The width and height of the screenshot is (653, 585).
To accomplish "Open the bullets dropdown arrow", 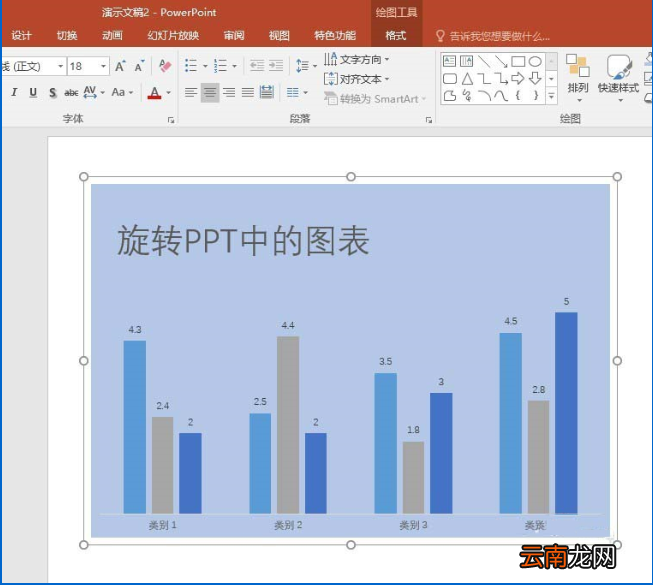I will click(x=205, y=66).
